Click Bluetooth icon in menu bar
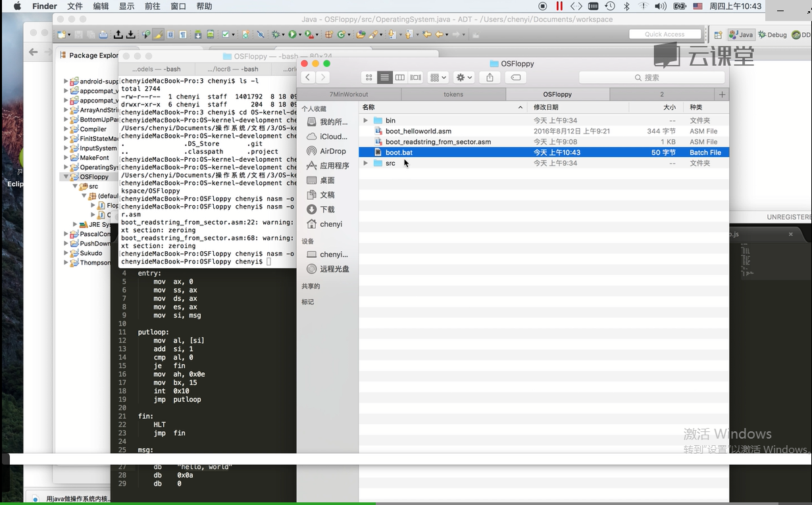The width and height of the screenshot is (812, 505). pos(626,6)
